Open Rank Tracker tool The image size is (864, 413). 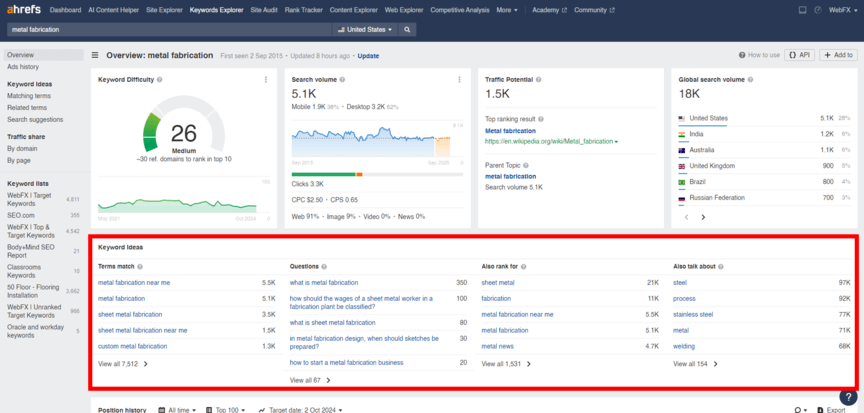point(304,10)
